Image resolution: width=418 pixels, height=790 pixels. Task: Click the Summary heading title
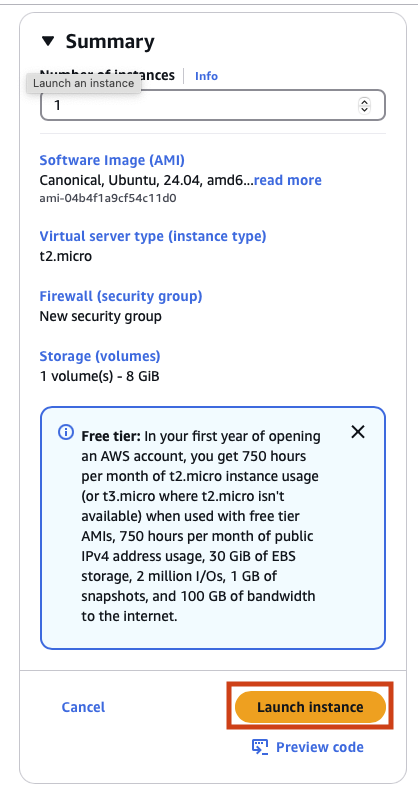(110, 41)
